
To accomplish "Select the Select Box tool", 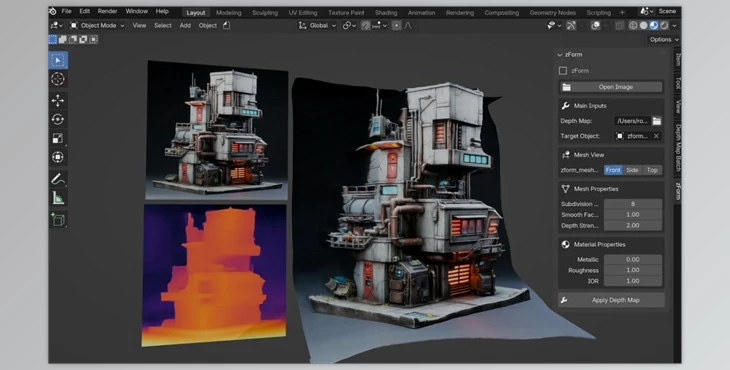I will 58,61.
